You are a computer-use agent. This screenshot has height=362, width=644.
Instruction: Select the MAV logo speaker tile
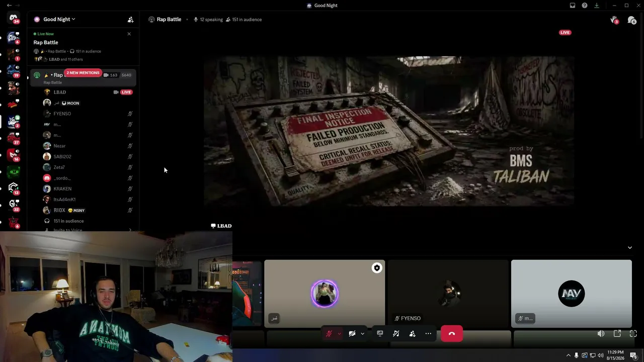pyautogui.click(x=571, y=294)
